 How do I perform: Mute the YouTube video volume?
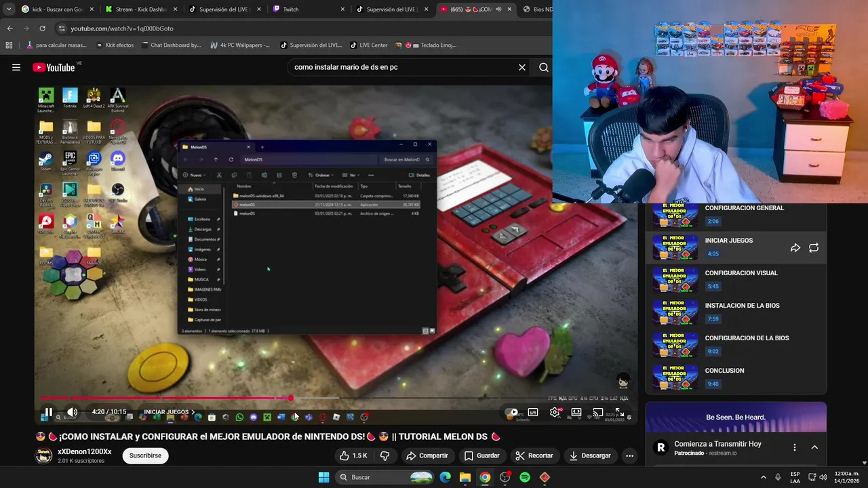tap(72, 411)
